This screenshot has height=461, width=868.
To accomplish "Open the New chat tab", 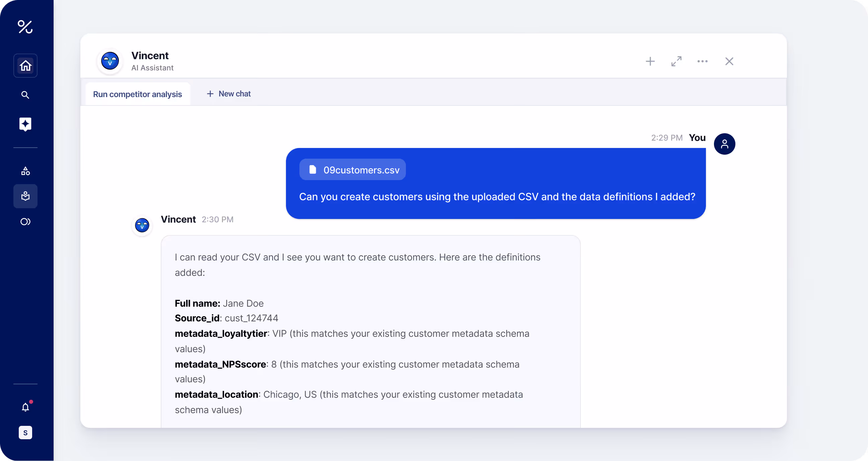I will point(228,94).
